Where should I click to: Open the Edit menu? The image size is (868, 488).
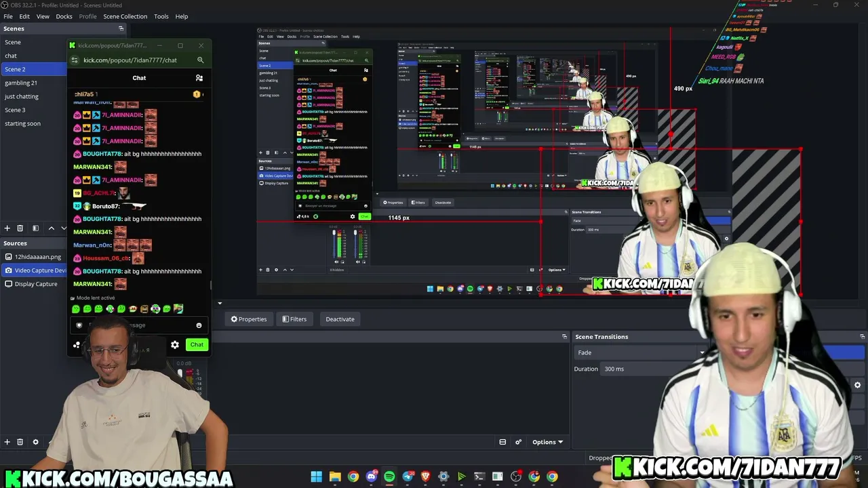click(24, 16)
